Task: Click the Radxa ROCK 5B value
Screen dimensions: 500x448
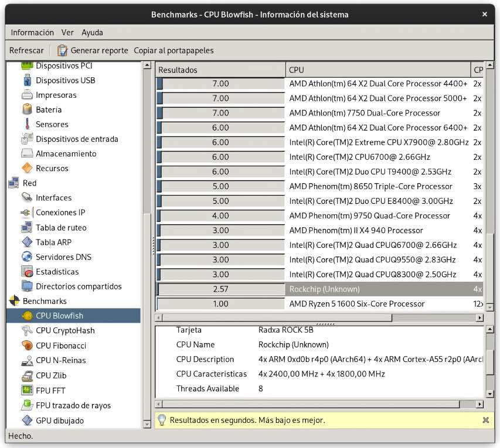Action: [x=285, y=330]
